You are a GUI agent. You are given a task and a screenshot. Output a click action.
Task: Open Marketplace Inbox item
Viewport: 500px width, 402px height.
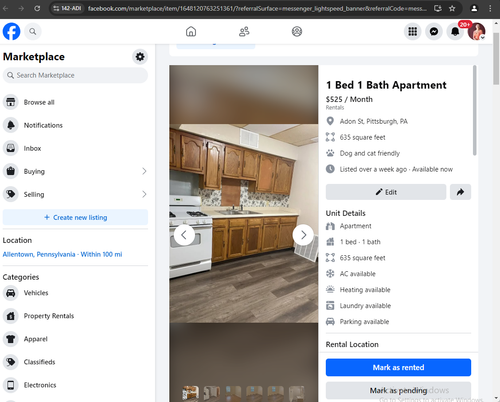pos(75,148)
